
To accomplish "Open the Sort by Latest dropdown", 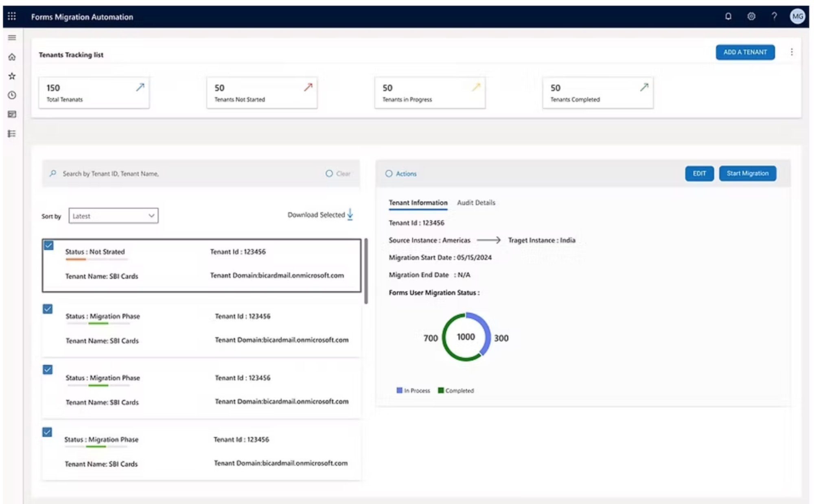I will click(113, 216).
